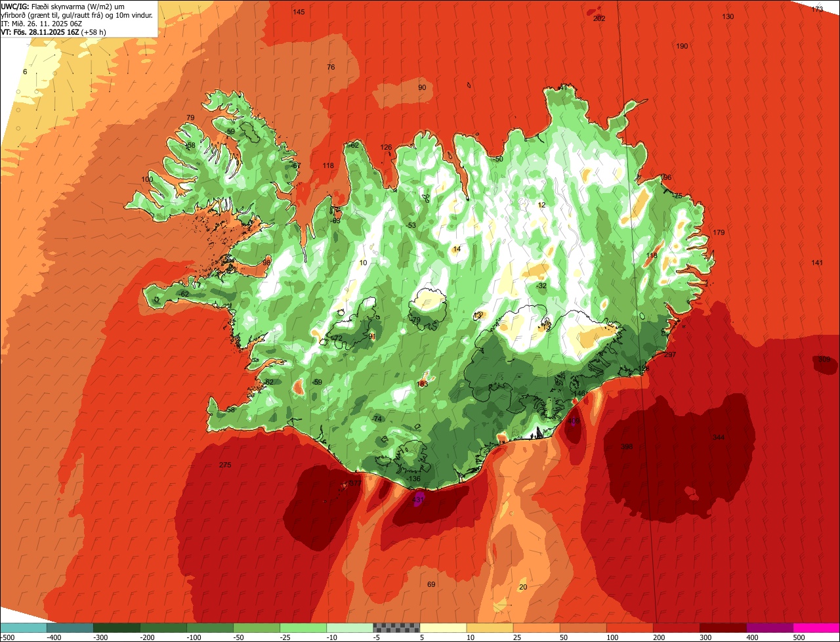Select the palest green swatch above -10
The image size is (840, 642).
(x=350, y=628)
